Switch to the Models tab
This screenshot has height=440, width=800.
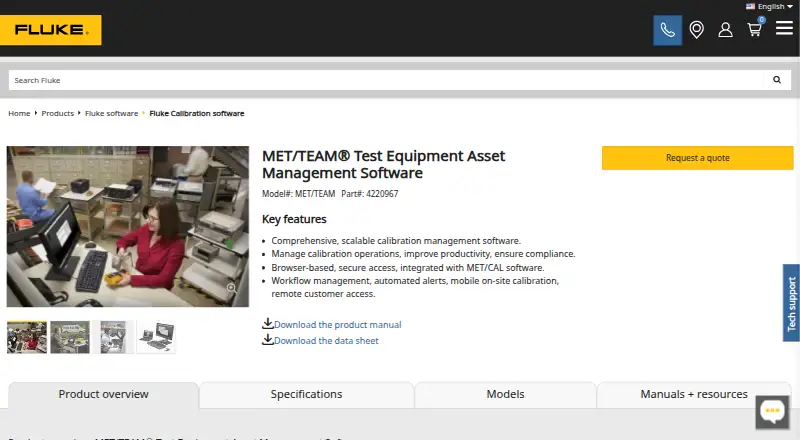point(505,395)
